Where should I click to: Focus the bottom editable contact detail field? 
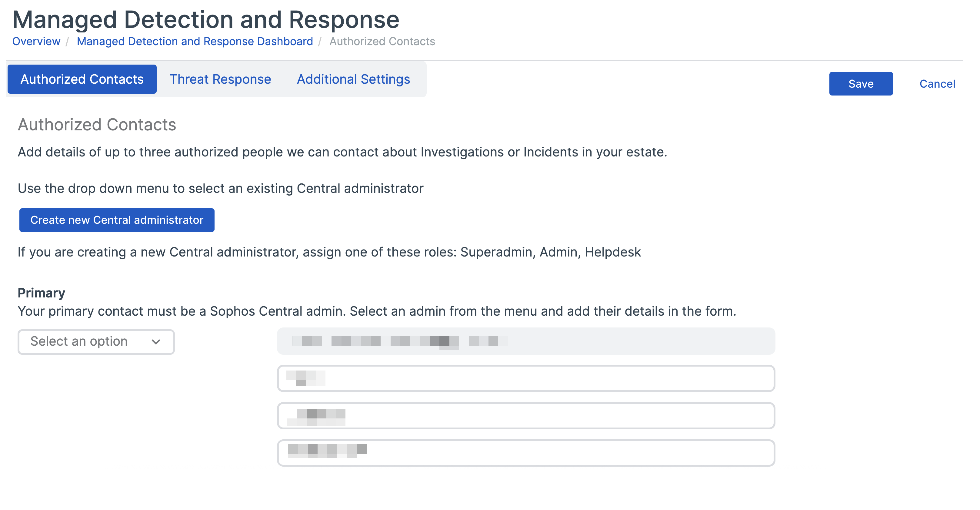[526, 453]
